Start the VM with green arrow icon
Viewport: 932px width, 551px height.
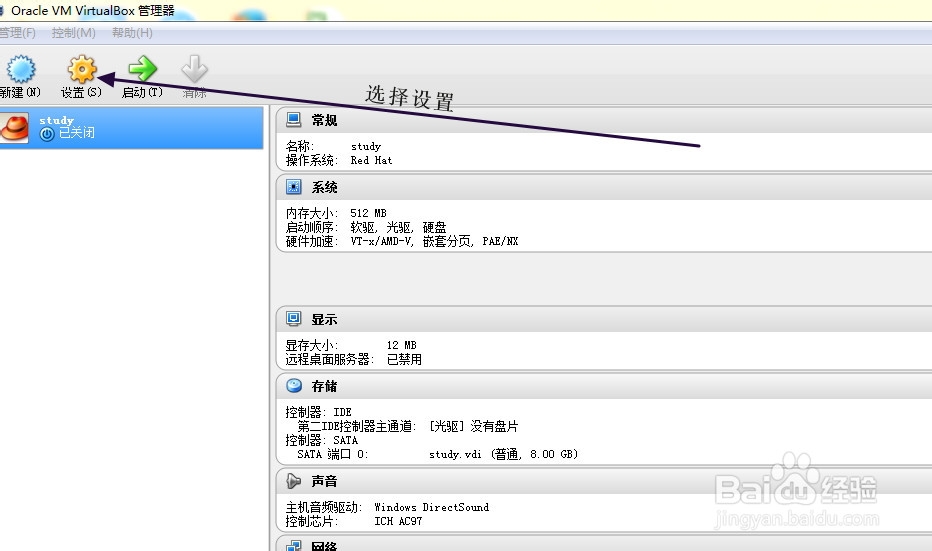tap(143, 69)
